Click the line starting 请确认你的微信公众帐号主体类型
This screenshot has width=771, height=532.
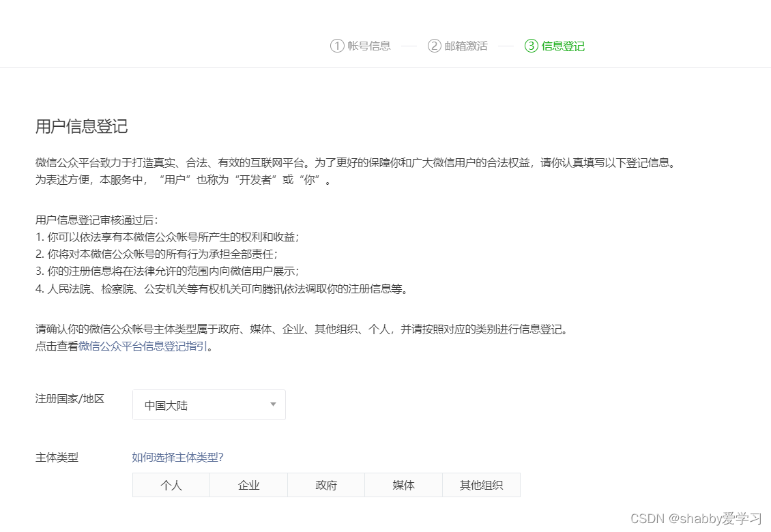[302, 329]
